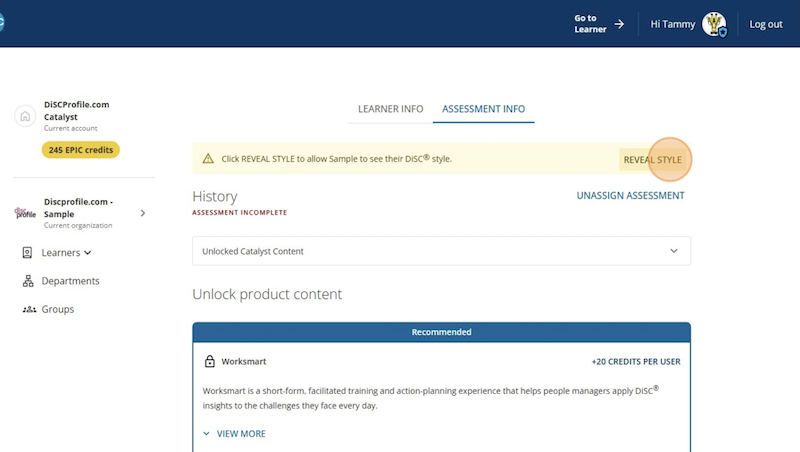Click the disc profile organization logo
Image resolution: width=800 pixels, height=452 pixels.
(x=25, y=213)
